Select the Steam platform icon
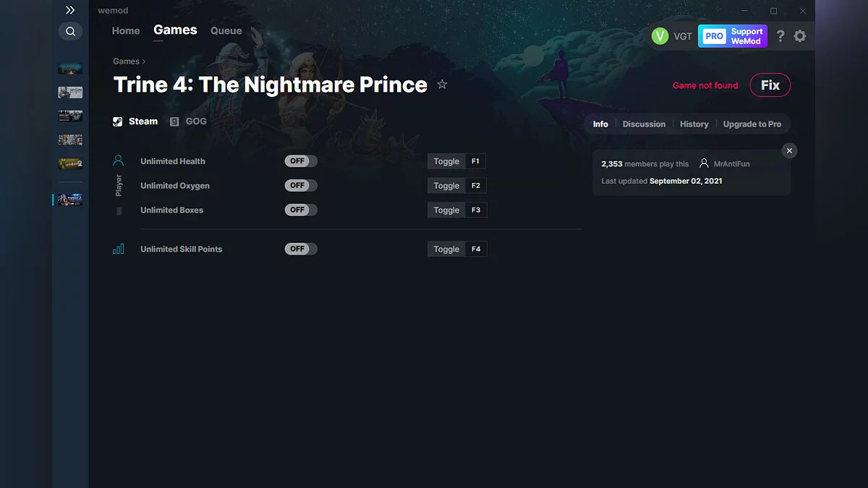Viewport: 868px width, 488px height. point(117,121)
